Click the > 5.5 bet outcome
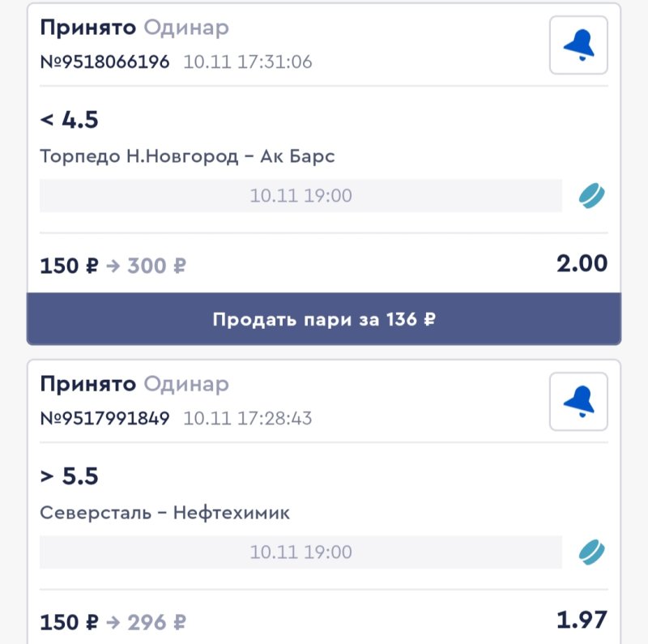 [70, 476]
